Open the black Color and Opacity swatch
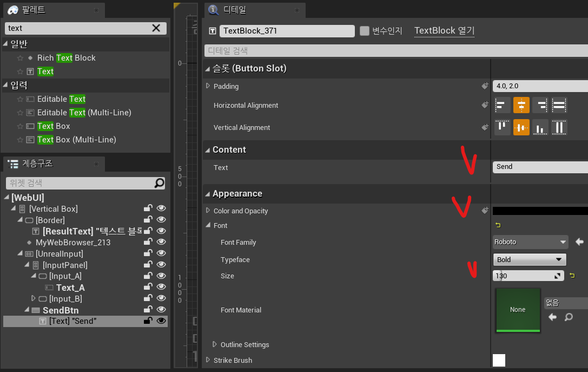 point(540,211)
